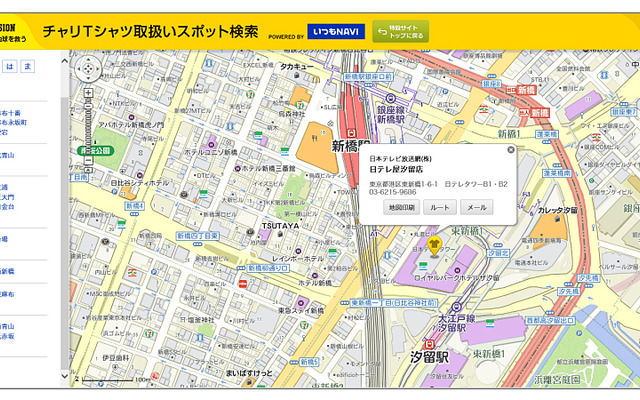Click hotel icon on ロイヤルパークホテル building
Image resolution: width=640 pixels, height=400 pixels.
[x=457, y=270]
